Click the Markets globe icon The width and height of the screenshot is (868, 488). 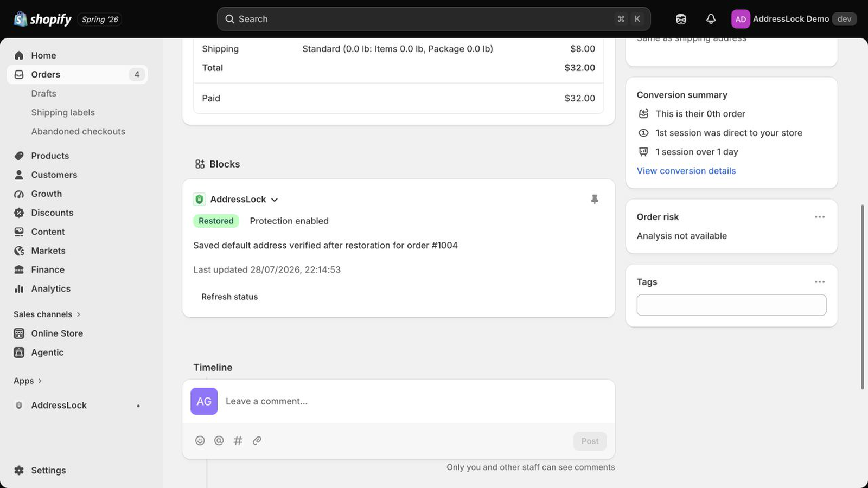coord(19,251)
